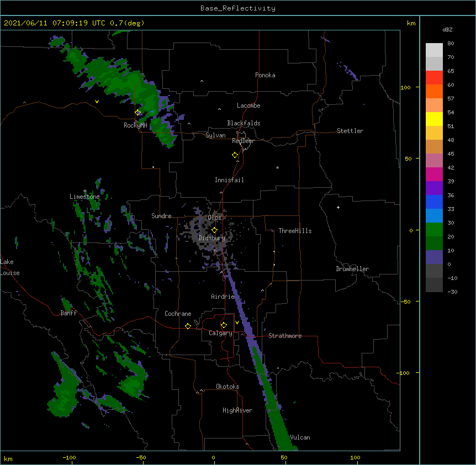
Task: Click the yellow diamond marker under Cochrane
Action: [188, 326]
